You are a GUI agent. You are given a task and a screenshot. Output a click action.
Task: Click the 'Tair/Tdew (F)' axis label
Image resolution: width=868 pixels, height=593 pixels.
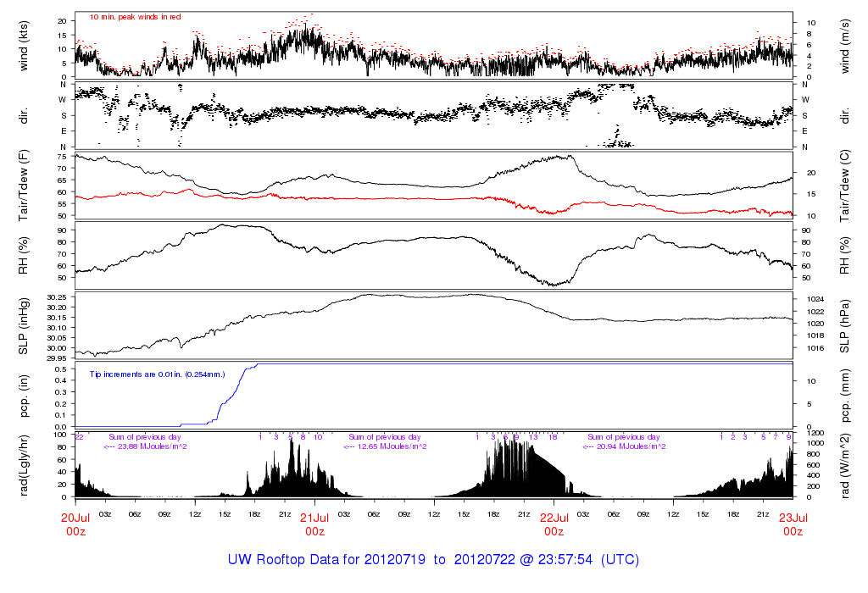(23, 186)
